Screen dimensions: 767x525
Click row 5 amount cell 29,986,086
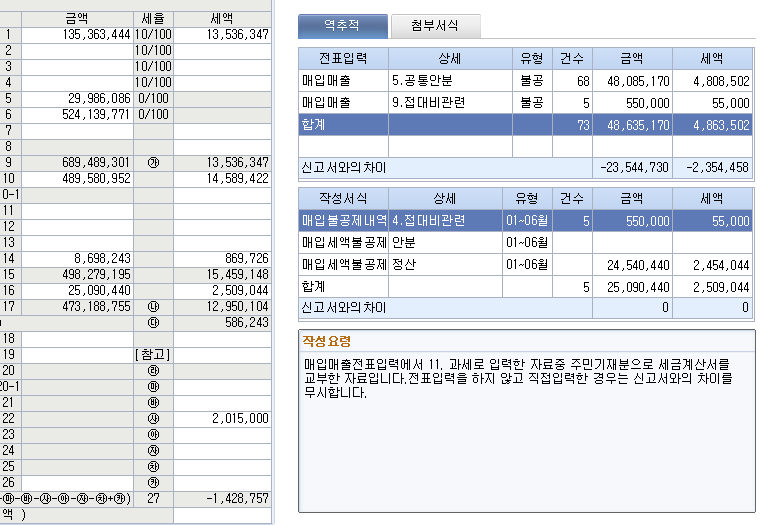click(77, 99)
